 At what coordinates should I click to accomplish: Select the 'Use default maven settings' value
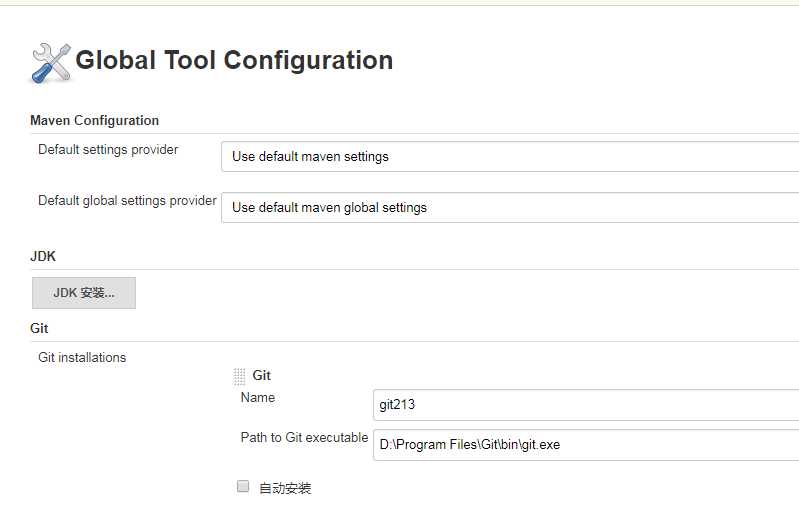(x=310, y=156)
